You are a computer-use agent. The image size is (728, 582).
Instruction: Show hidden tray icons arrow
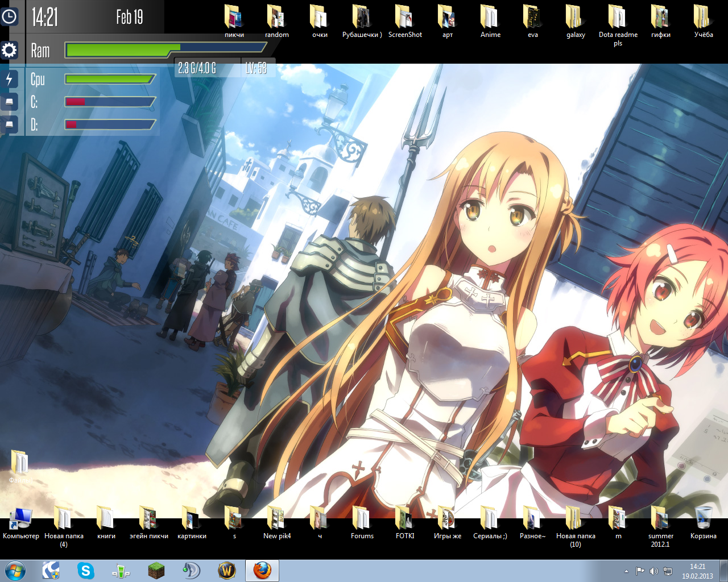click(x=626, y=571)
